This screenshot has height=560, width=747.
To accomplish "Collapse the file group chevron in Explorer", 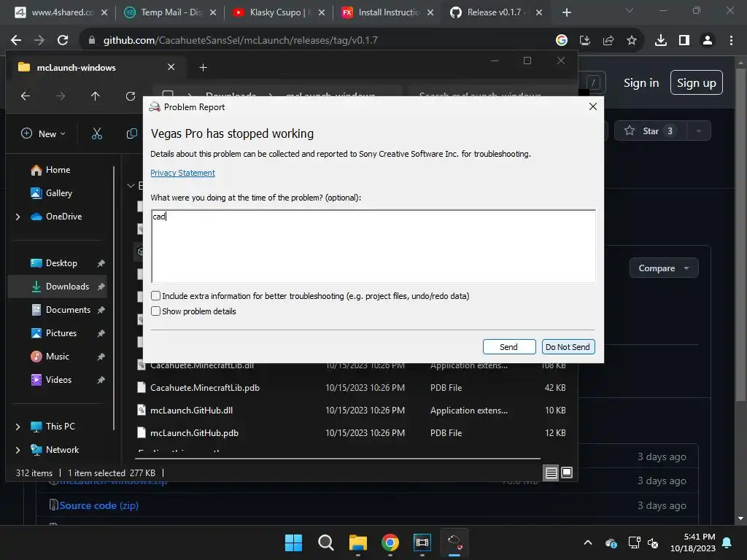I will click(x=131, y=186).
